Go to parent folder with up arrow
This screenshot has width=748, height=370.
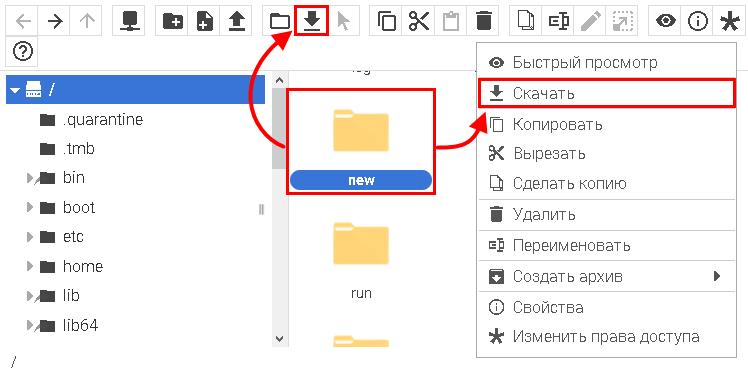[x=86, y=21]
